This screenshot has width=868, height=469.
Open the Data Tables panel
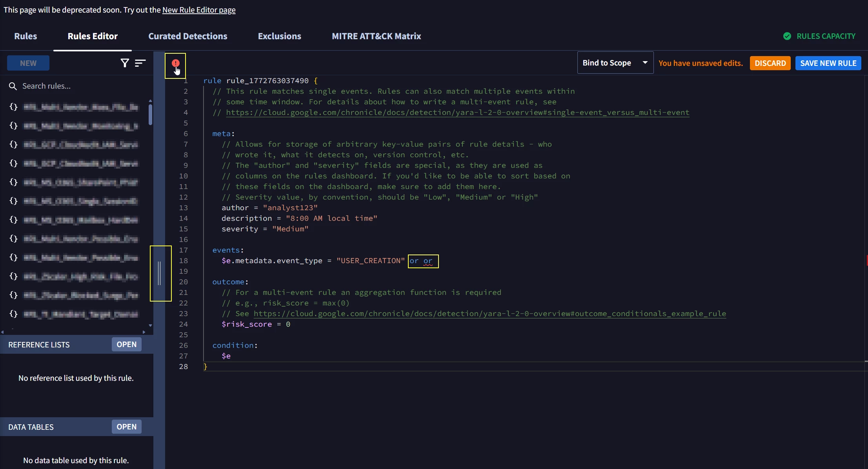[x=126, y=427]
